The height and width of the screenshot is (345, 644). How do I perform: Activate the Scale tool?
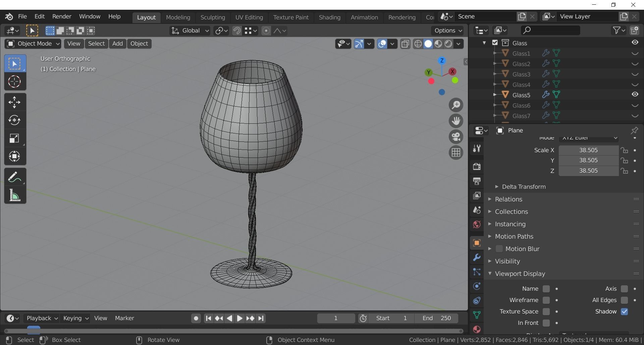point(14,138)
